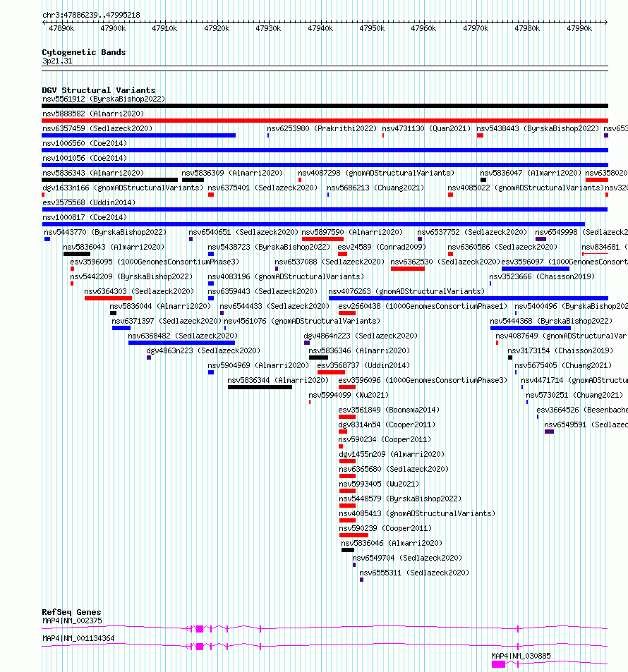Select the nsv6549998 purple variant bar
The height and width of the screenshot is (672, 628).
coord(541,239)
